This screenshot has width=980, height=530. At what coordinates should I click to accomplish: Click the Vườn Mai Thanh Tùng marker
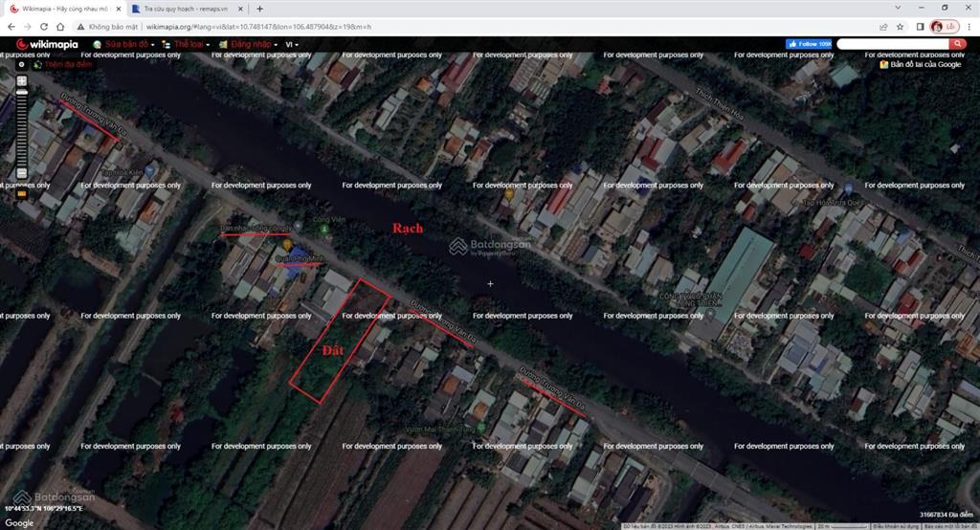[x=481, y=428]
